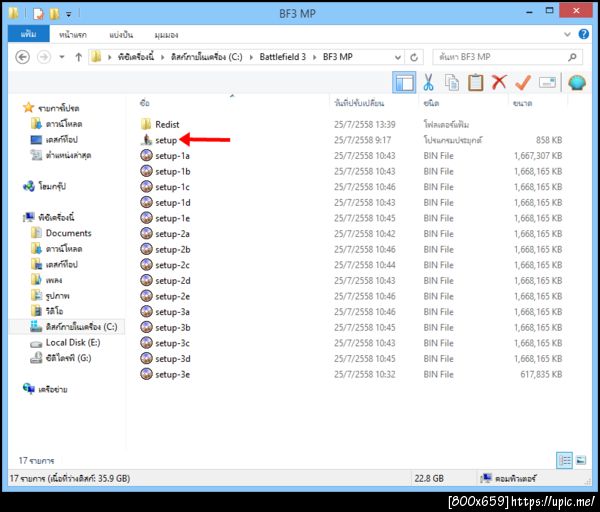This screenshot has width=600, height=512.
Task: Click the red X Delete icon
Action: [499, 82]
